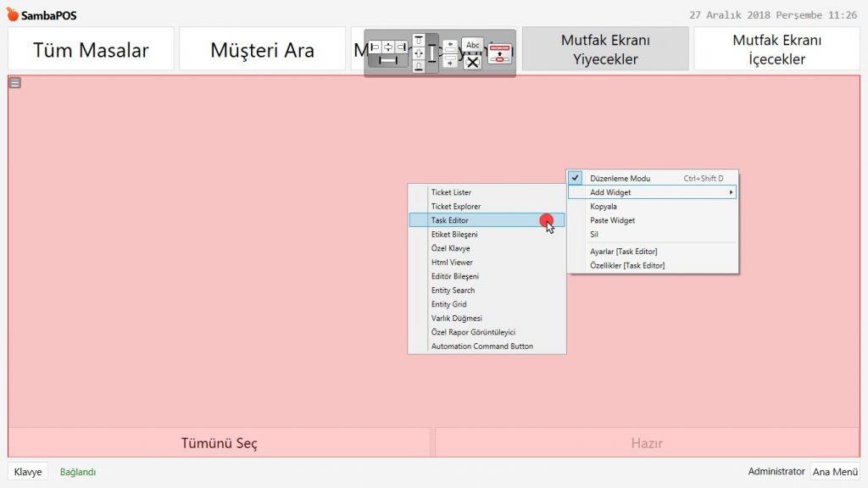
Task: Click the stretch horizontally icon
Action: [x=387, y=60]
